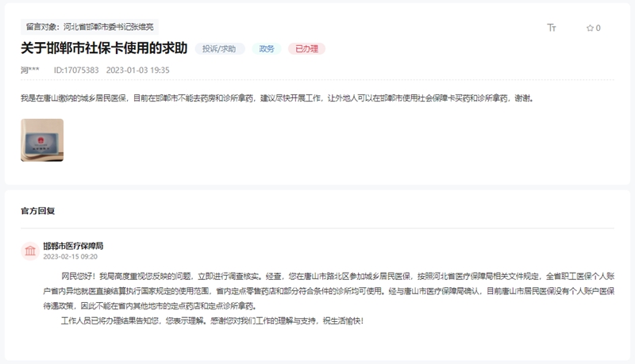
Task: Click the reply paragraph starting 网民您好
Action: point(329,291)
